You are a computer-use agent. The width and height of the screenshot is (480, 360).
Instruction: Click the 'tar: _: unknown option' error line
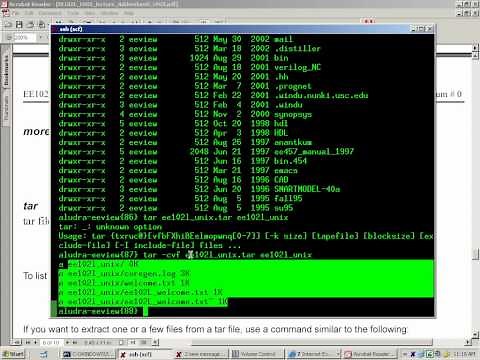(x=110, y=227)
